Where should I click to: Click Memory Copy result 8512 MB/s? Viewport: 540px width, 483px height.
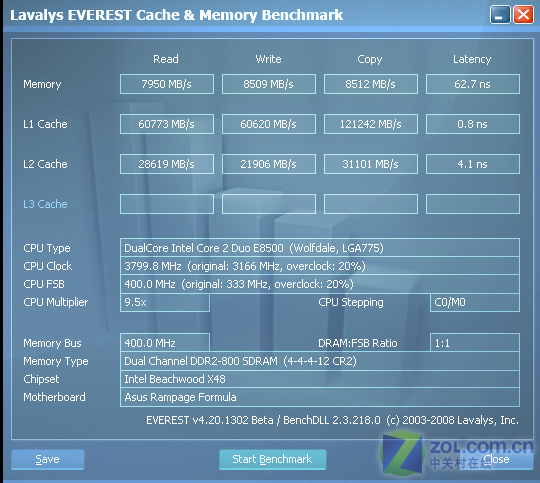[371, 84]
